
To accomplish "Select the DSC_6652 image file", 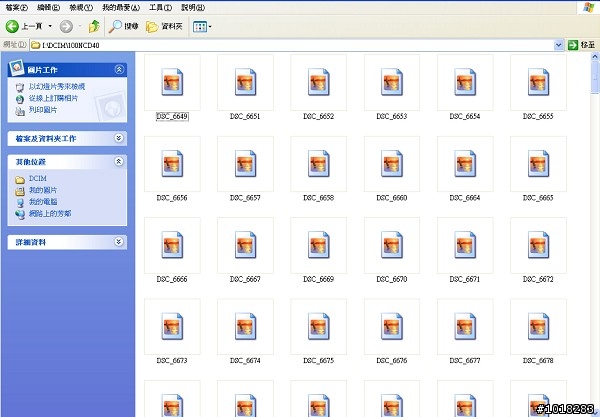I will (318, 88).
